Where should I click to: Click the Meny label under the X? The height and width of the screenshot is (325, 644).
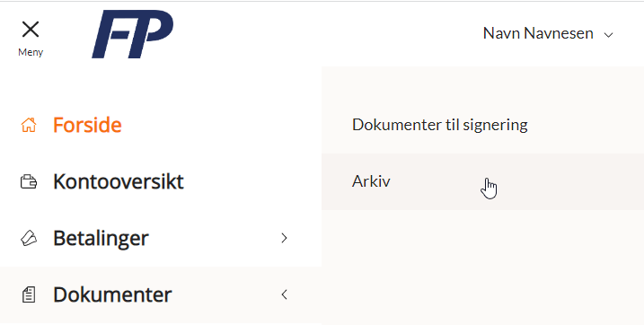tap(31, 53)
